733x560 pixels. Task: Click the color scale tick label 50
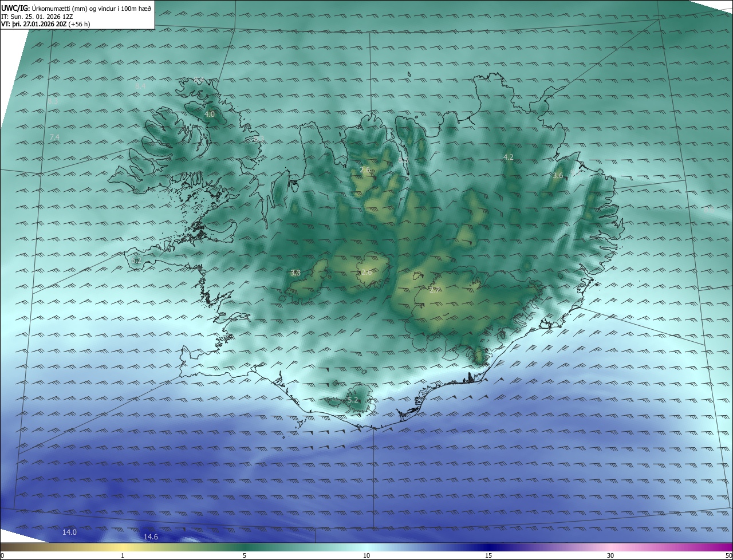click(x=728, y=555)
